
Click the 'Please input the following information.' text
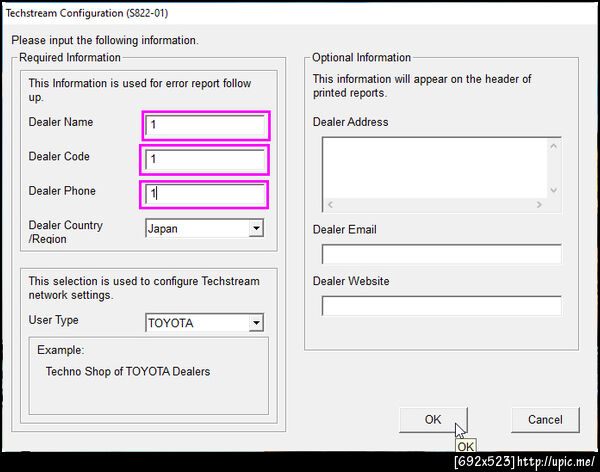pyautogui.click(x=105, y=41)
